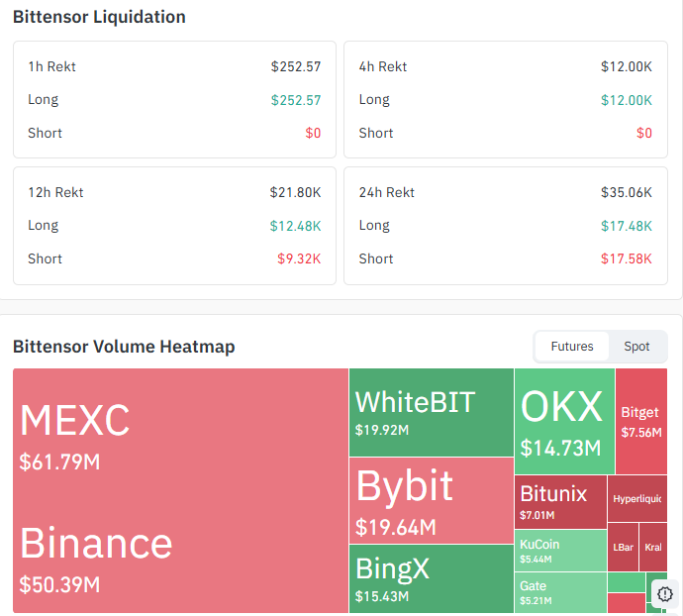The height and width of the screenshot is (616, 683).
Task: Click the WhiteBIT volume $19.92M
Action: [382, 430]
